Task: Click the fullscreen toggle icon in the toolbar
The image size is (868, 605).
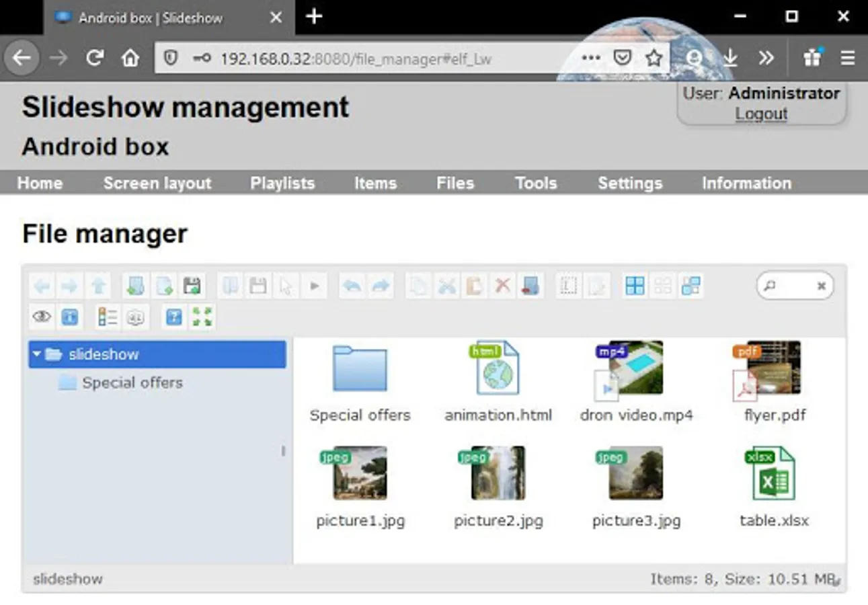Action: [x=202, y=317]
